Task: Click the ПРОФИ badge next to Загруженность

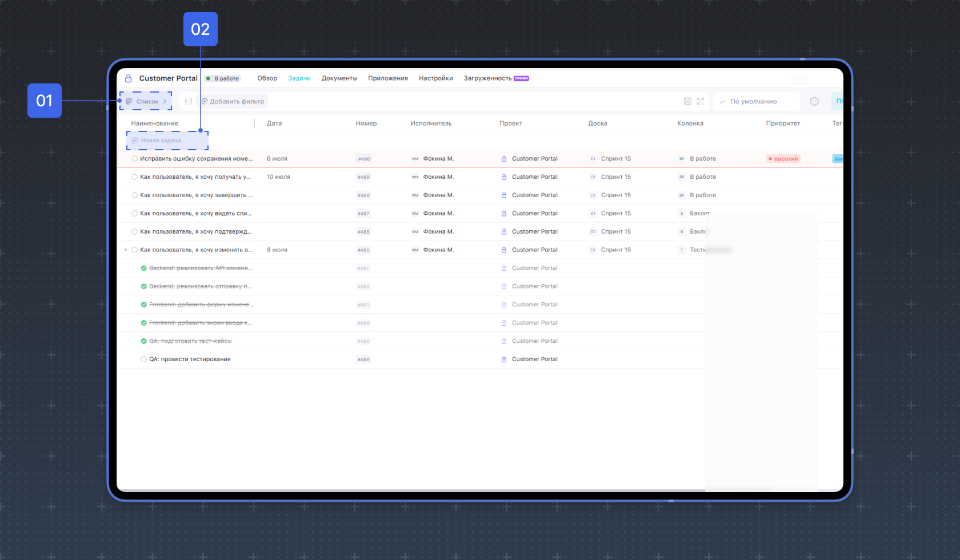Action: coord(521,79)
